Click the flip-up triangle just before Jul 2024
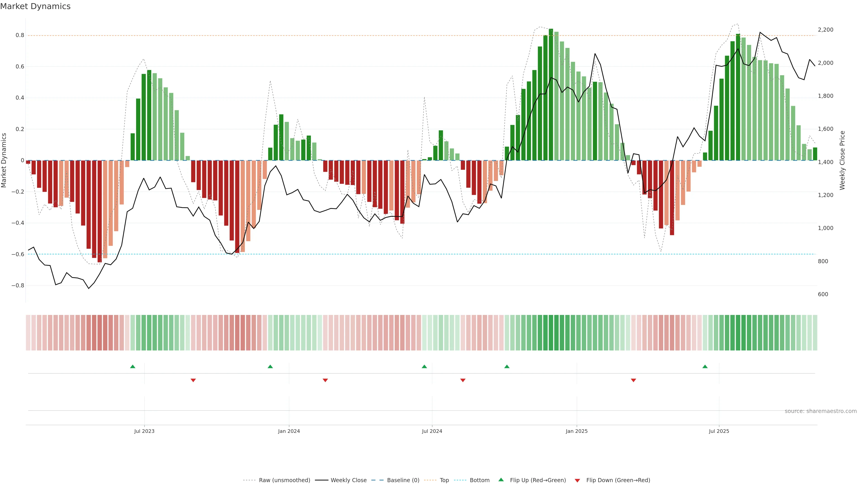This screenshot has width=868, height=488. 424,366
